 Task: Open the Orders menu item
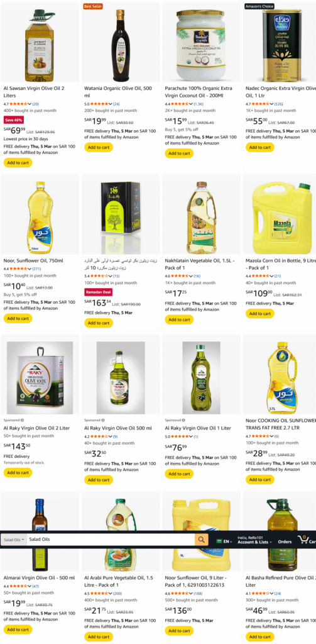(285, 541)
